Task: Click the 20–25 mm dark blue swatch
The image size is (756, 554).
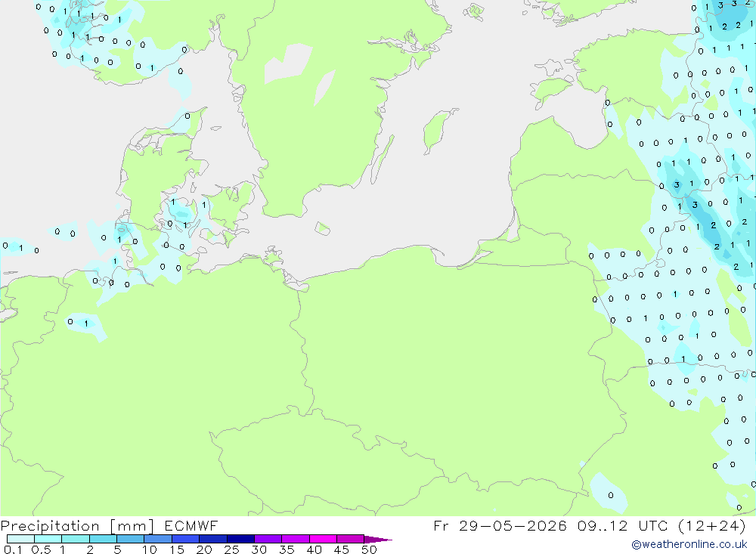Action: point(213,539)
